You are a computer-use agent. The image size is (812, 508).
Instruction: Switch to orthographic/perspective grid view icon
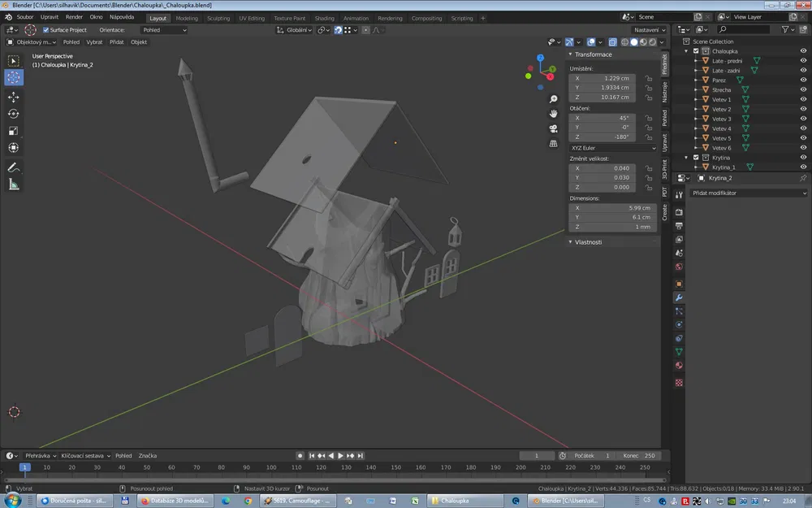(x=554, y=144)
